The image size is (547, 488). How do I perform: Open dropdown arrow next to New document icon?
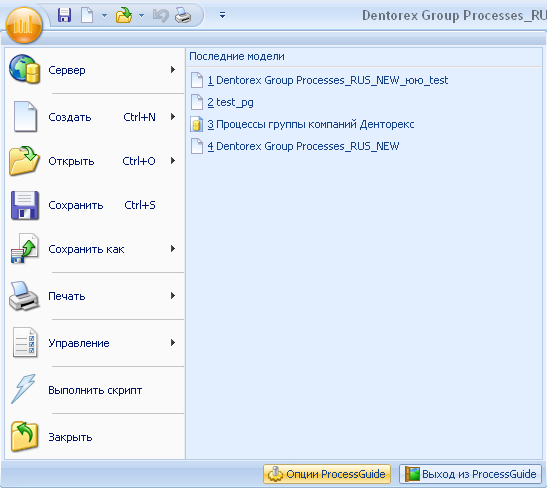(104, 15)
